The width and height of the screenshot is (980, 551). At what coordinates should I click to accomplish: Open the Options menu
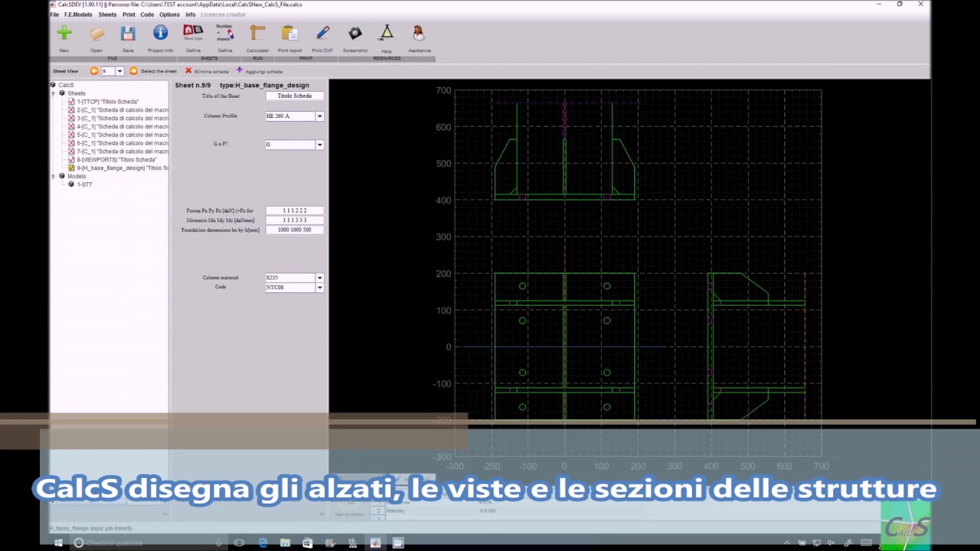coord(169,15)
